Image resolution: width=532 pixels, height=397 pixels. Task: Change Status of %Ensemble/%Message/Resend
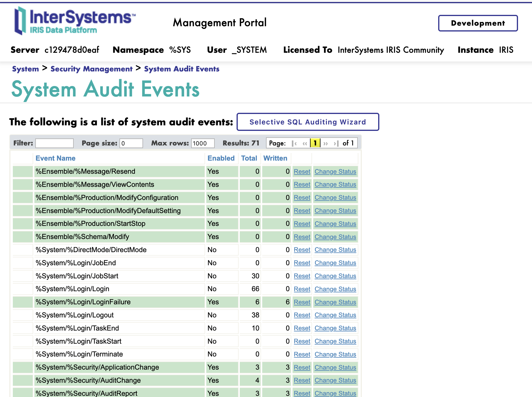[335, 172]
